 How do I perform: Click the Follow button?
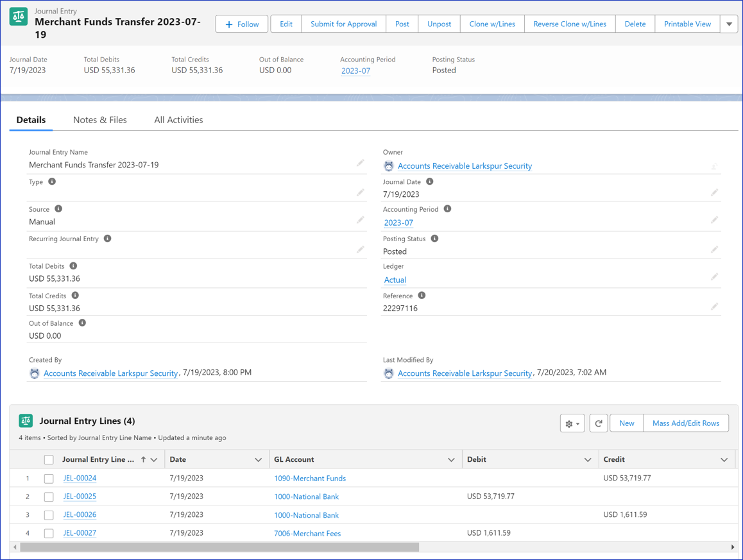(242, 24)
